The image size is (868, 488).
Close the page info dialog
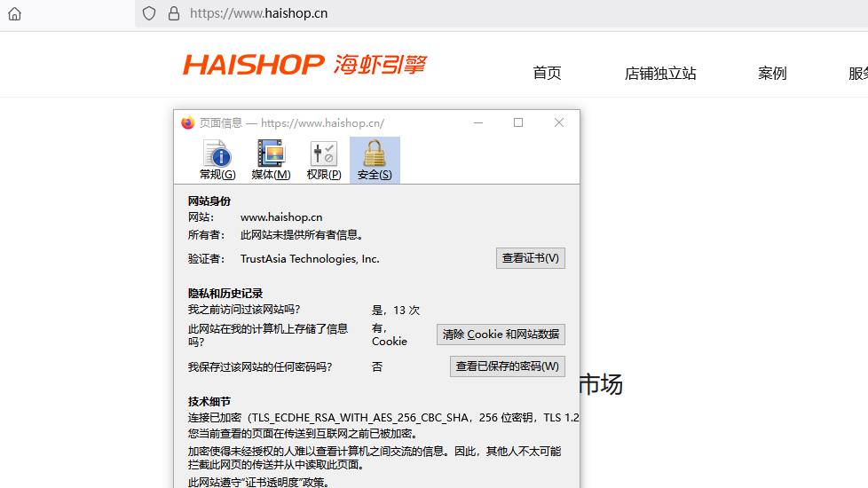pos(559,122)
